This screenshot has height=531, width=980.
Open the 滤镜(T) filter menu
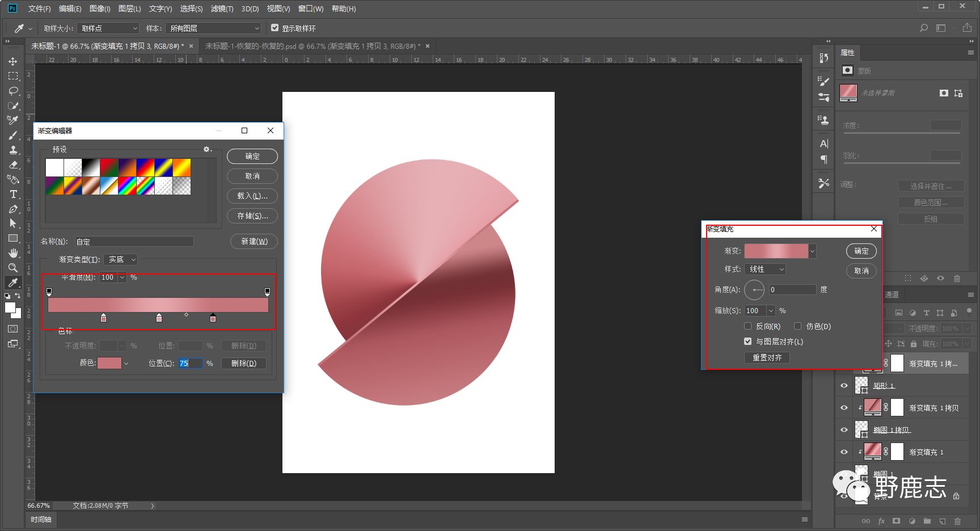(x=222, y=9)
